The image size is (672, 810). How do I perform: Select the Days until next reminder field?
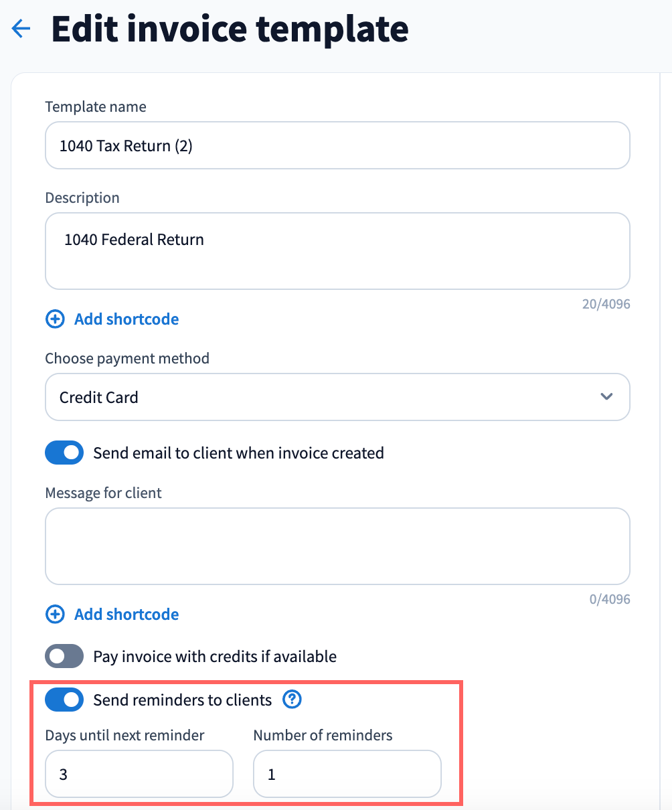[139, 775]
